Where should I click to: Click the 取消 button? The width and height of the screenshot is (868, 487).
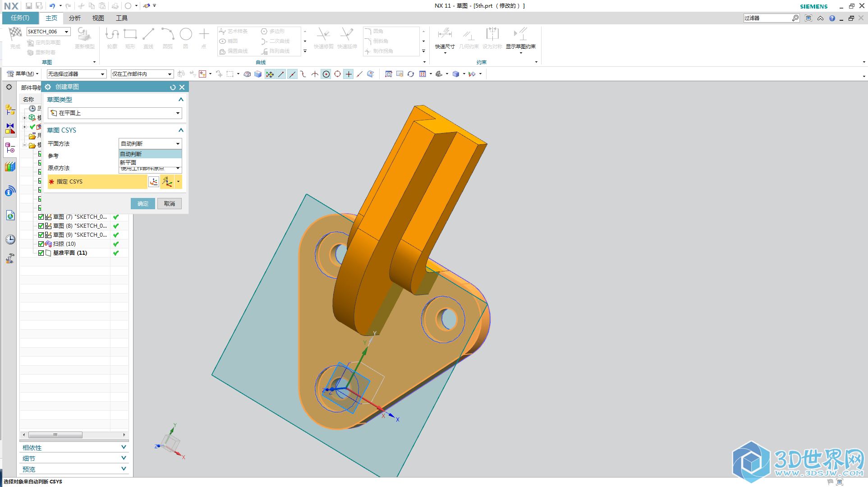click(x=170, y=204)
